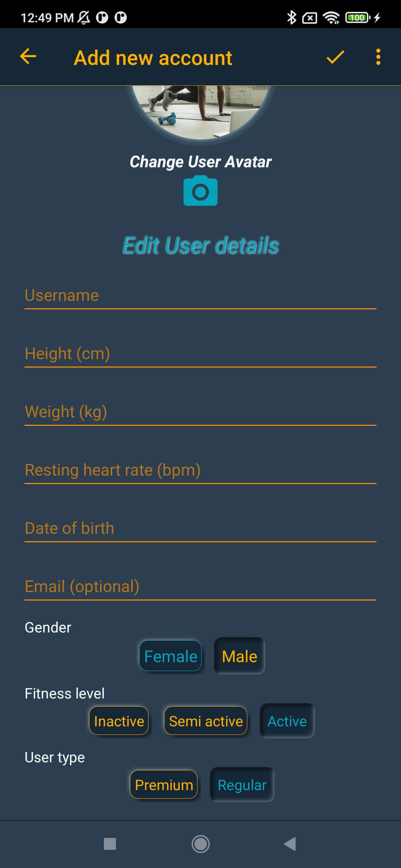
Task: Focus the Username field
Action: [200, 296]
